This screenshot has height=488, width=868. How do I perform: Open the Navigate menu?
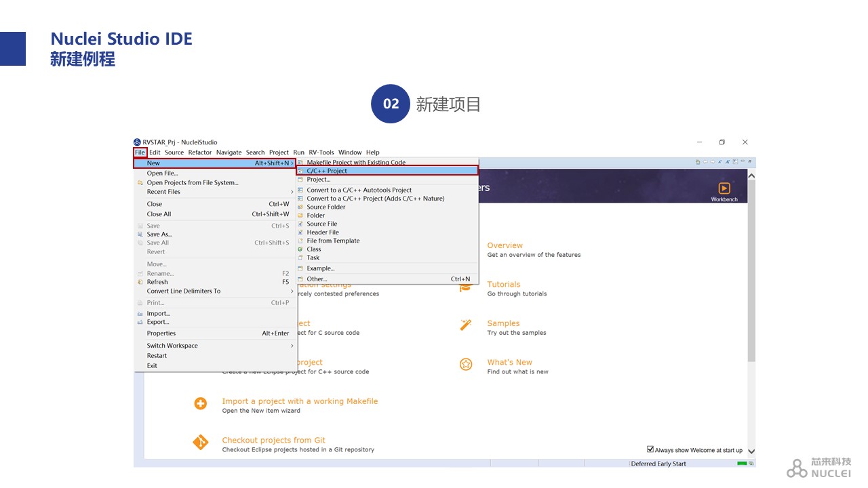click(229, 152)
